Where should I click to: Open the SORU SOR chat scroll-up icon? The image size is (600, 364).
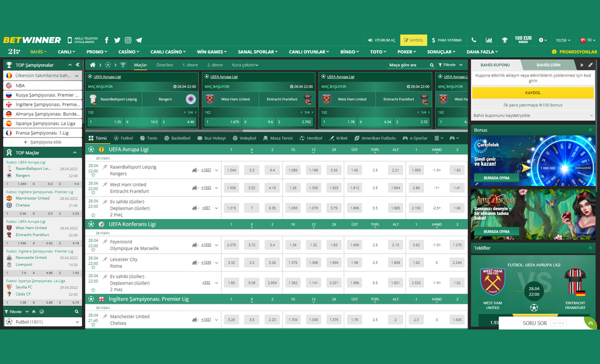pyautogui.click(x=591, y=323)
